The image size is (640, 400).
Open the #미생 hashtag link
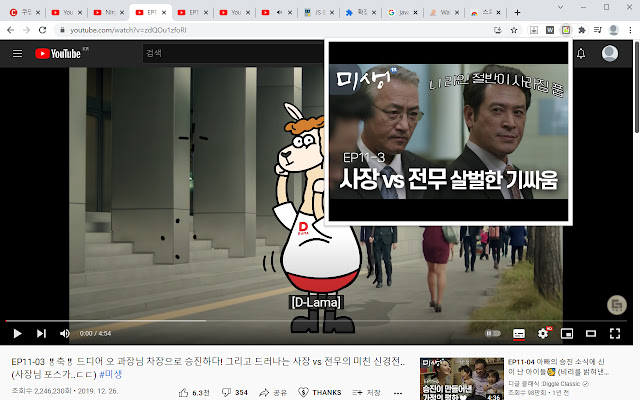click(110, 374)
